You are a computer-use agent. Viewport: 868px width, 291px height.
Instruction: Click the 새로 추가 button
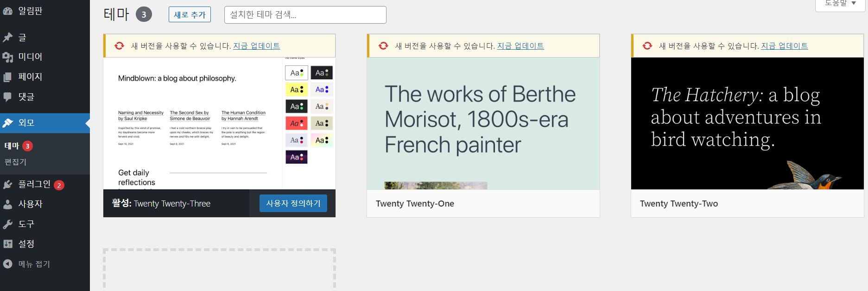(x=190, y=15)
